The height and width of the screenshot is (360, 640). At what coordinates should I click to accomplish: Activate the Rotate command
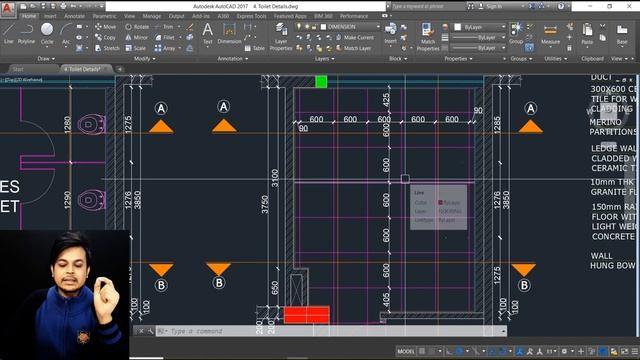tap(137, 27)
